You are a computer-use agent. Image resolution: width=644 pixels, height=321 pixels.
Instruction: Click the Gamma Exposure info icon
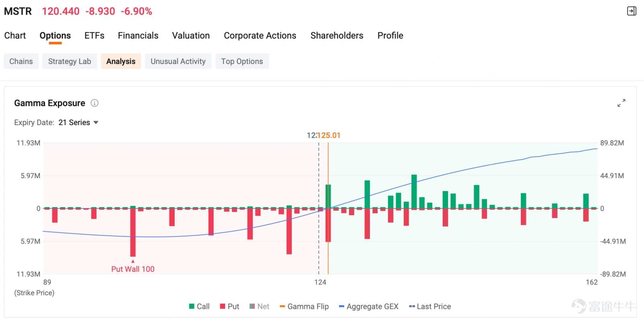click(x=95, y=103)
